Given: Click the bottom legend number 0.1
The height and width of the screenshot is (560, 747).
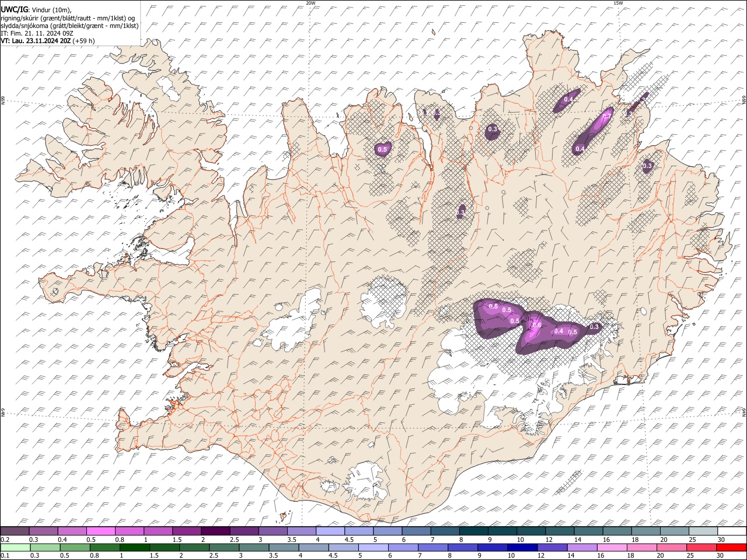Looking at the screenshot, I should click(5, 555).
